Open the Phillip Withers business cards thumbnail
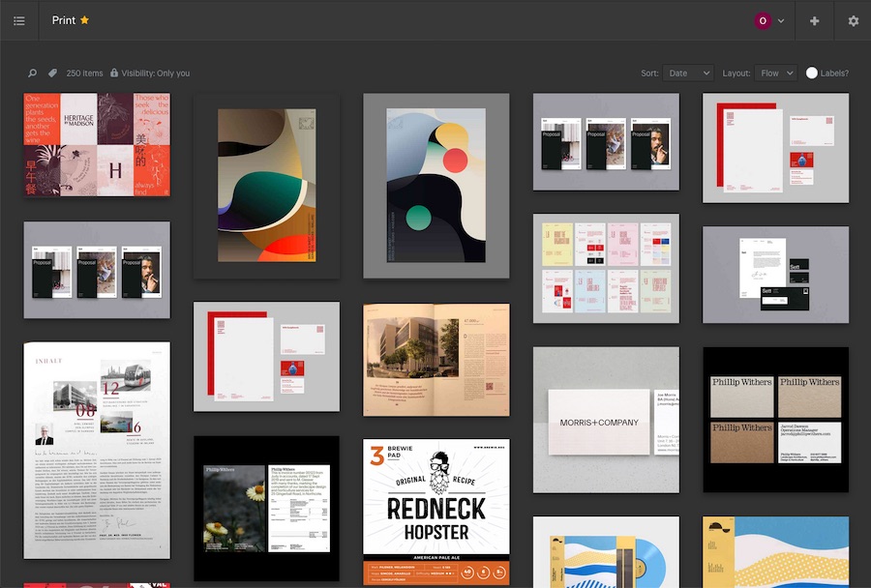This screenshot has width=871, height=588. [775, 419]
